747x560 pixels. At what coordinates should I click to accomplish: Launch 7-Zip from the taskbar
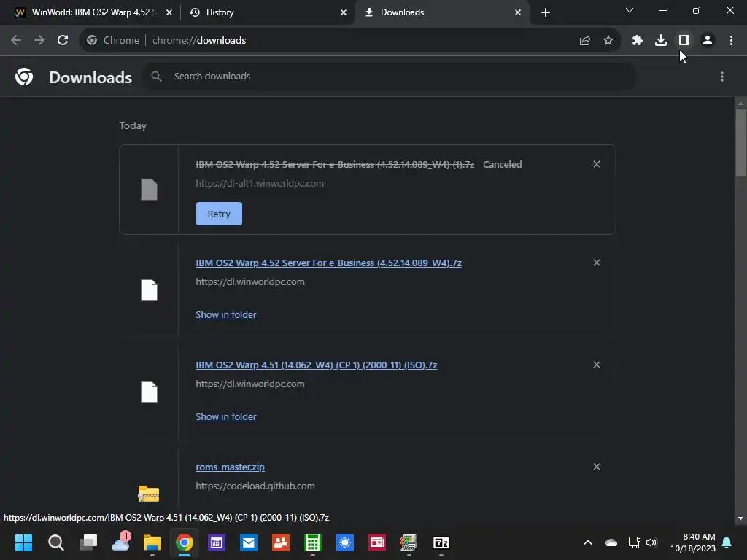[441, 542]
